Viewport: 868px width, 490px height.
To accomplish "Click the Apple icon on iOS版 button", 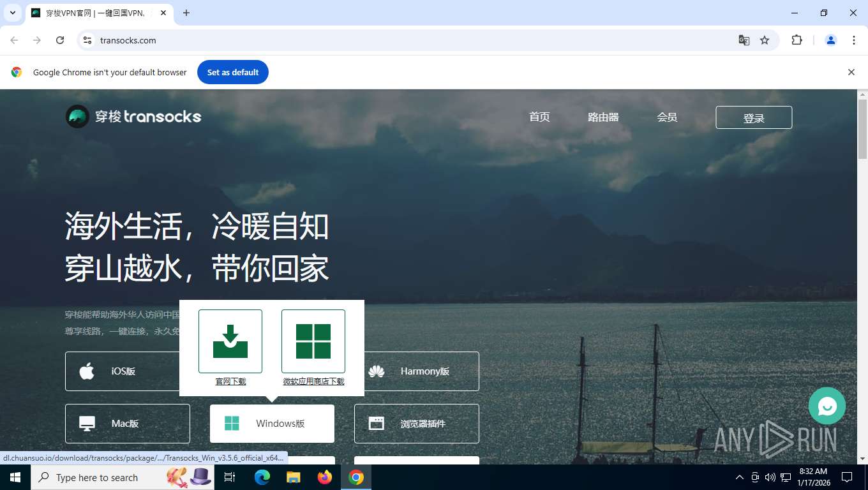I will (x=87, y=371).
